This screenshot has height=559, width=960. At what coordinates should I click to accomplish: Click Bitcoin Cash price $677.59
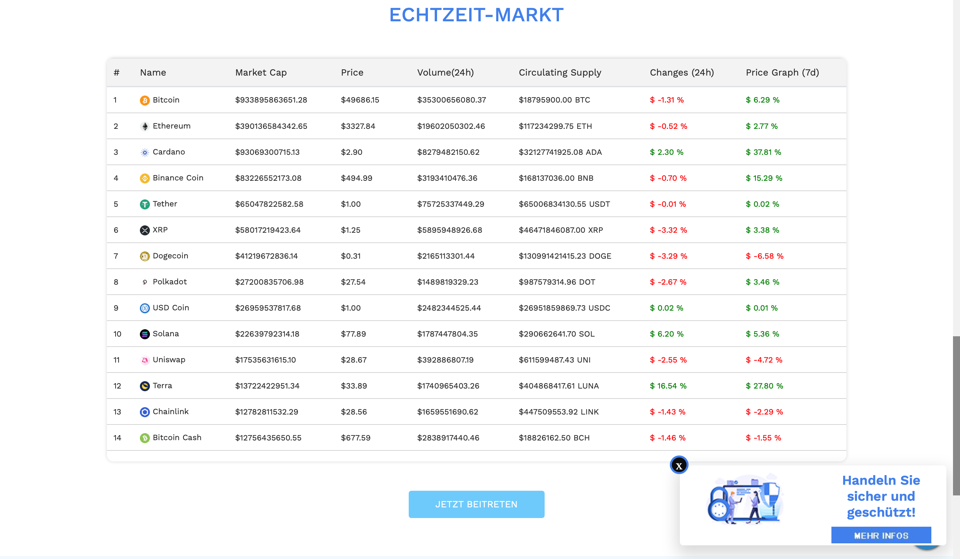(356, 438)
